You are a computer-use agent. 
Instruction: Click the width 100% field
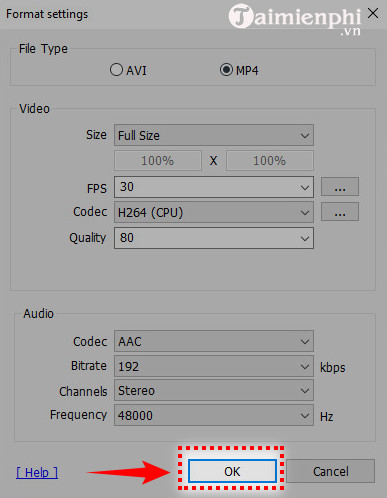158,161
